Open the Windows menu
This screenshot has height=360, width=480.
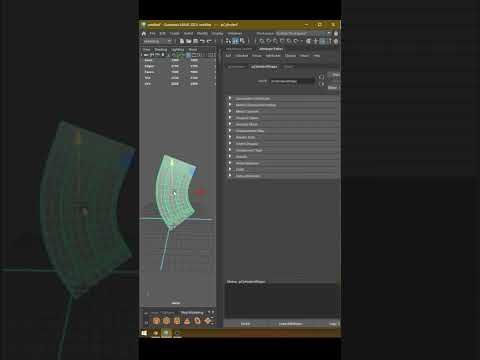click(235, 34)
